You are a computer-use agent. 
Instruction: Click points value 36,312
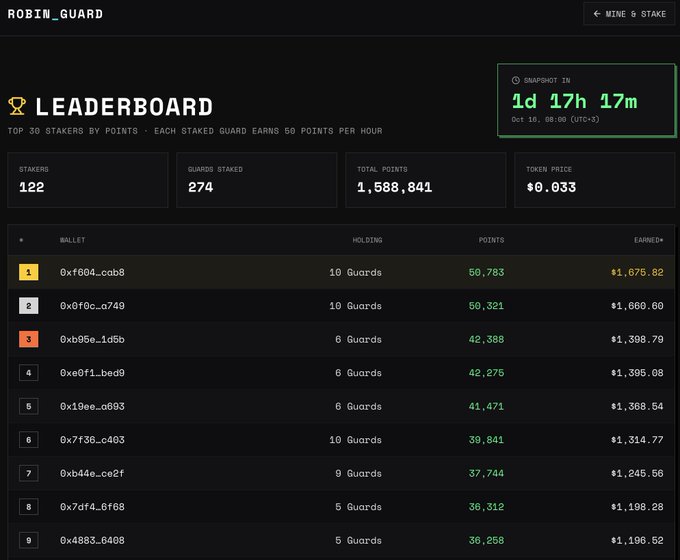point(486,507)
